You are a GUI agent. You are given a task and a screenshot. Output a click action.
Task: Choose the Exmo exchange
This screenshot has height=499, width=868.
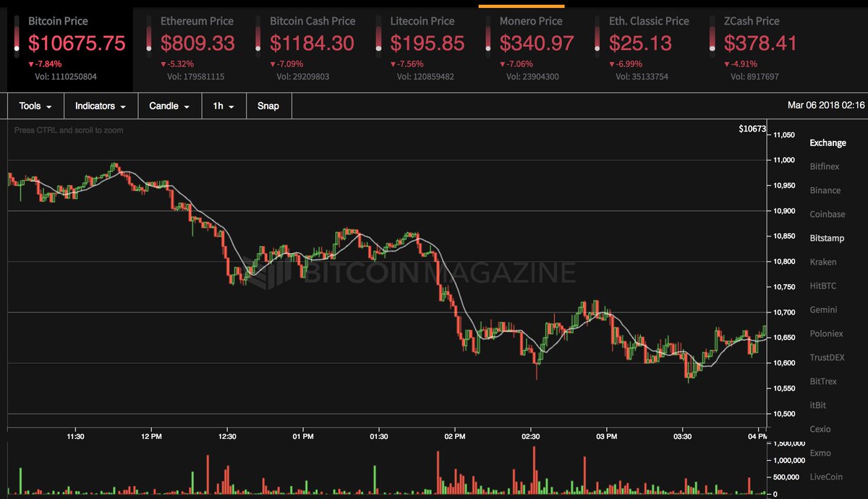[820, 453]
